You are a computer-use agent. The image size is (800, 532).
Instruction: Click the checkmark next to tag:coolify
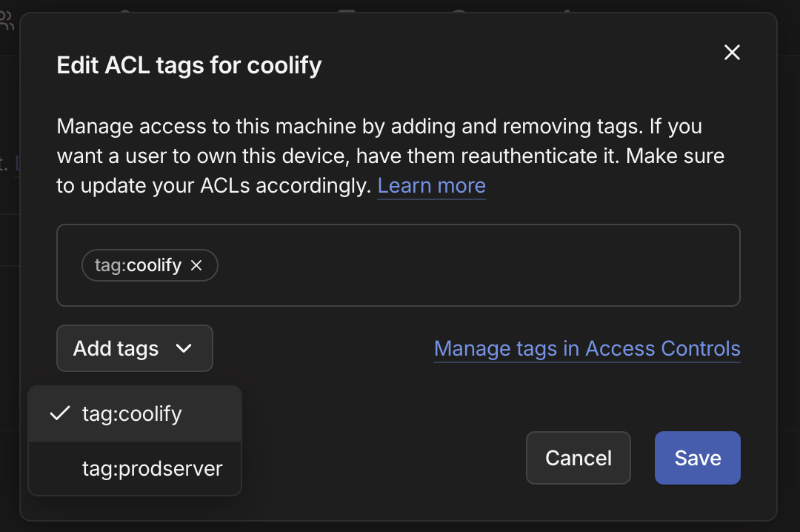[x=59, y=413]
